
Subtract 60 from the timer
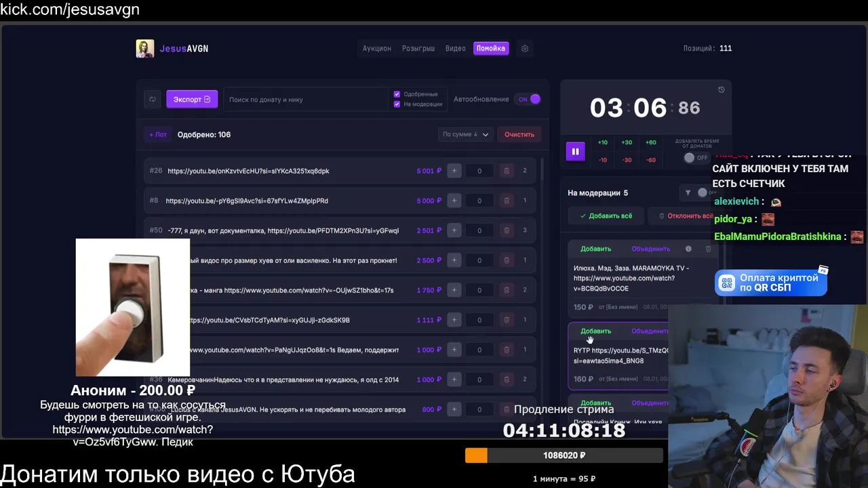[x=650, y=160]
